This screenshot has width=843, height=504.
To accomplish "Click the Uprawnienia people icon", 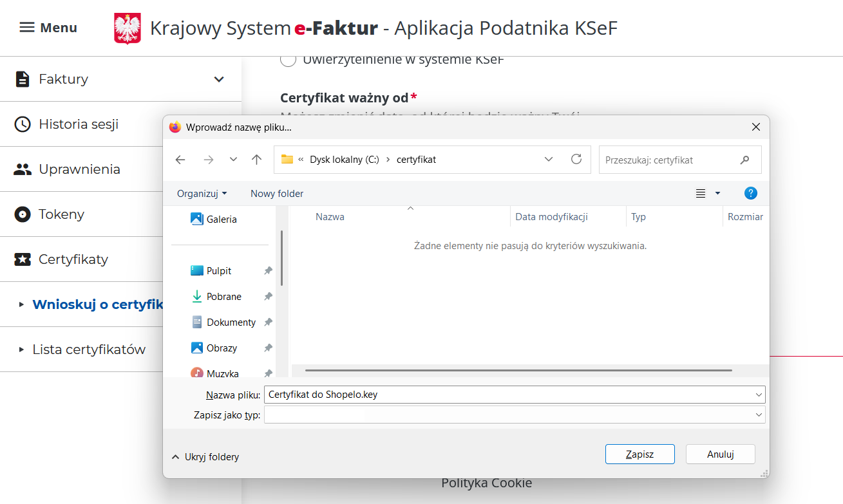I will [x=23, y=169].
